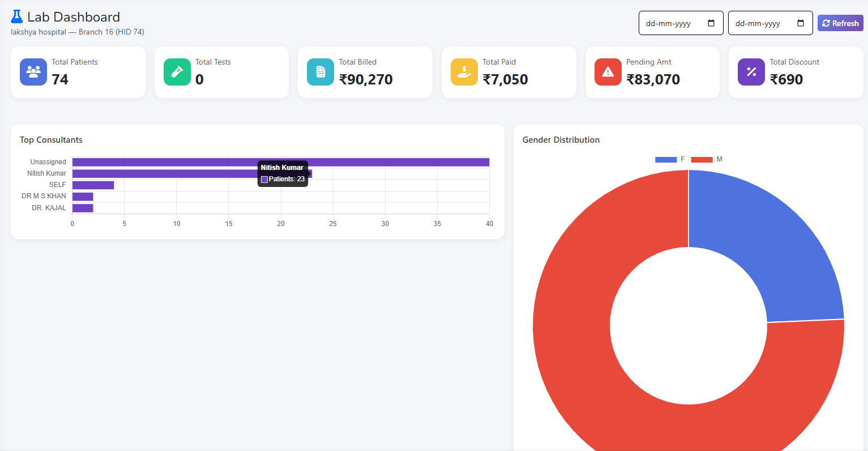Click the Nitish Kumar bar
868x451 pixels.
click(192, 173)
